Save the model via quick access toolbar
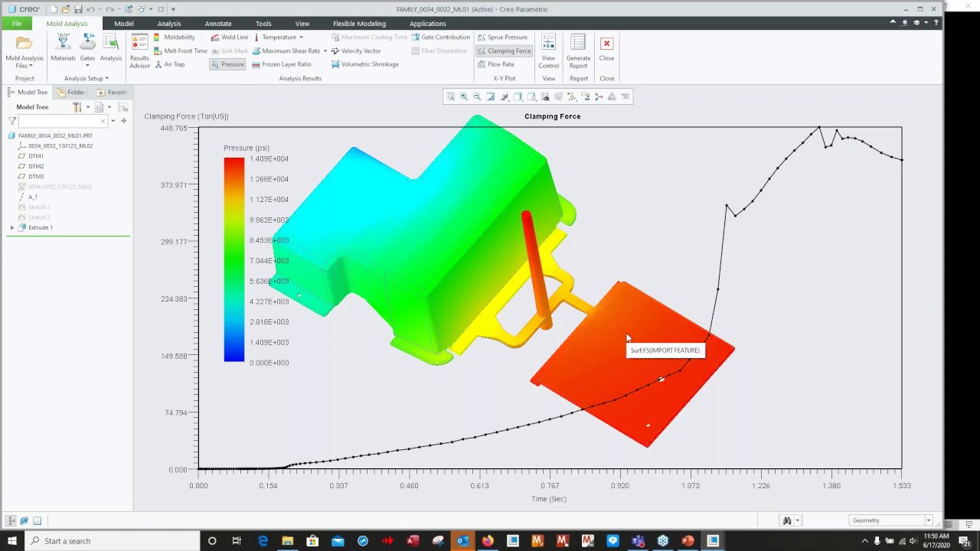Screen dimensions: 980x551 coord(78,9)
